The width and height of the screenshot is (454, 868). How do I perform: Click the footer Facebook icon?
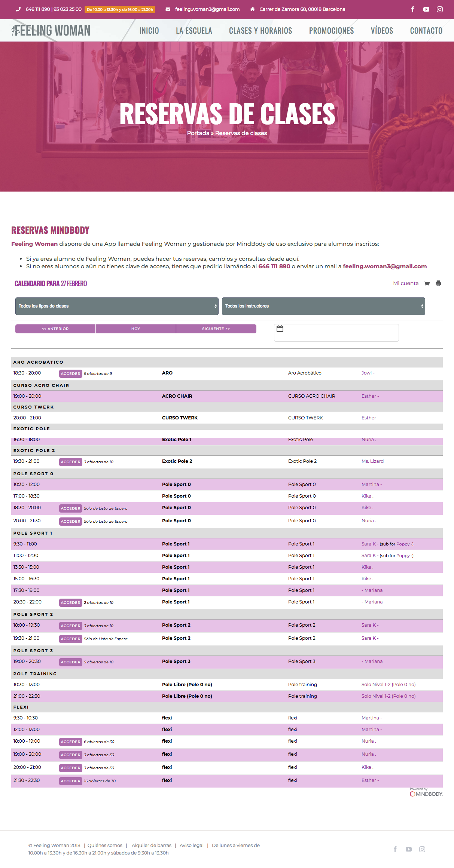(395, 849)
